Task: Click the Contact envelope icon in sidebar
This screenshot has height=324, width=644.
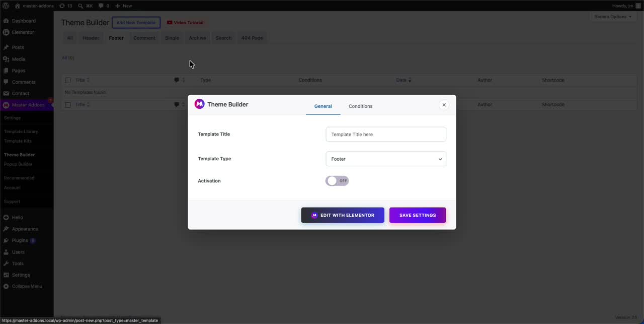Action: click(6, 93)
